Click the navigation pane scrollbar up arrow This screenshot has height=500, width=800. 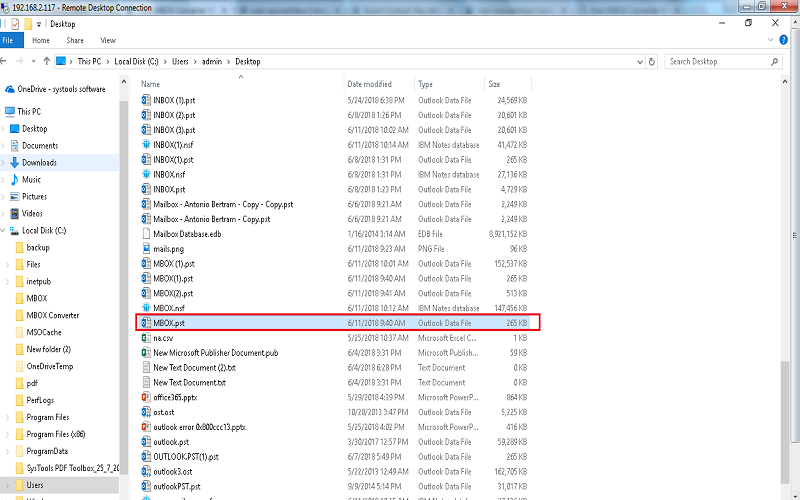124,82
